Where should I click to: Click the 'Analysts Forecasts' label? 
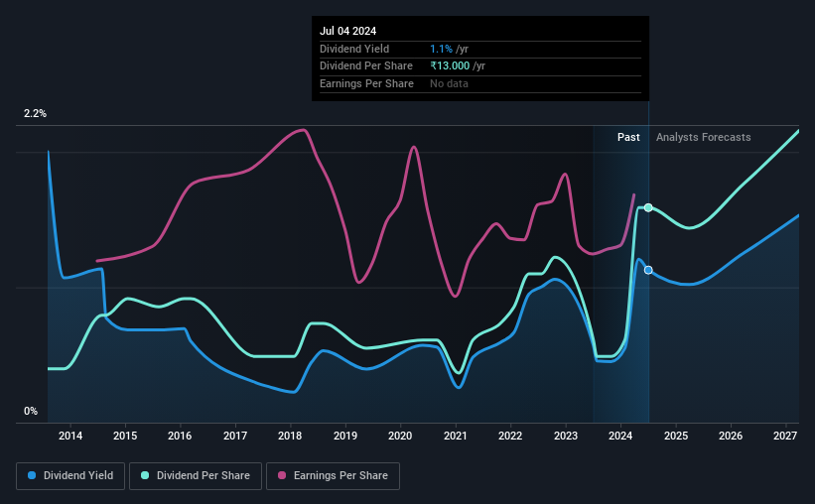pos(703,137)
